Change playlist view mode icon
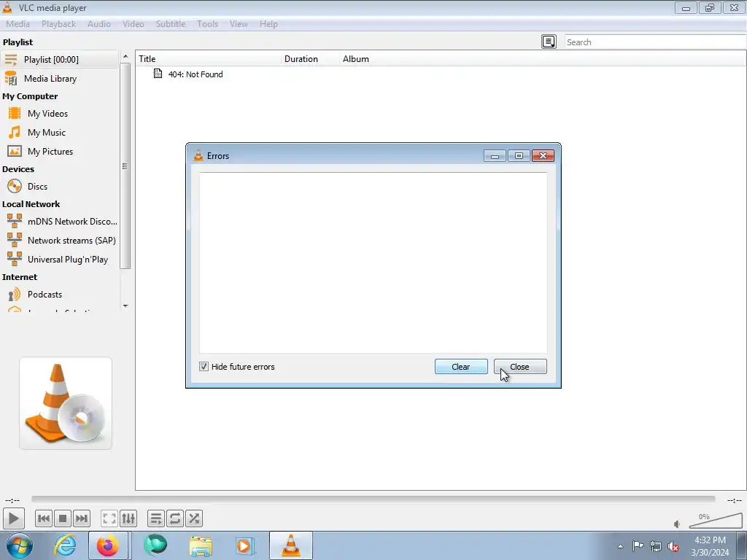Screen dimensions: 747x560 click(x=549, y=42)
